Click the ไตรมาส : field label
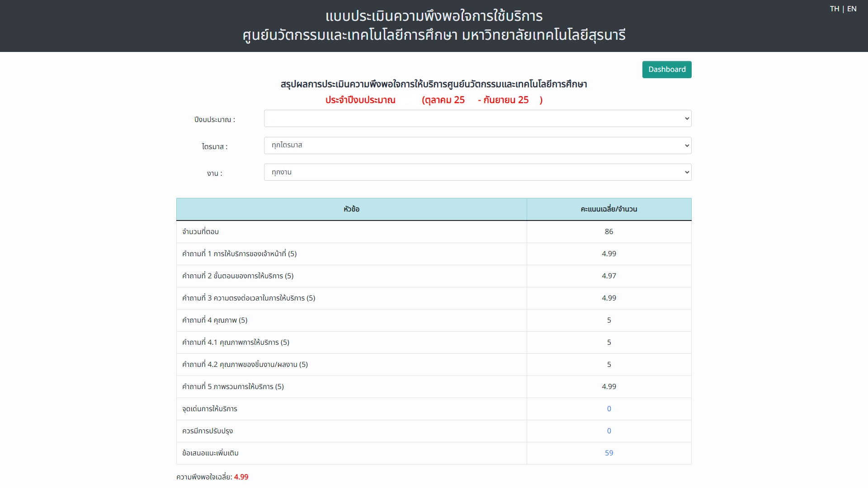 tap(215, 146)
